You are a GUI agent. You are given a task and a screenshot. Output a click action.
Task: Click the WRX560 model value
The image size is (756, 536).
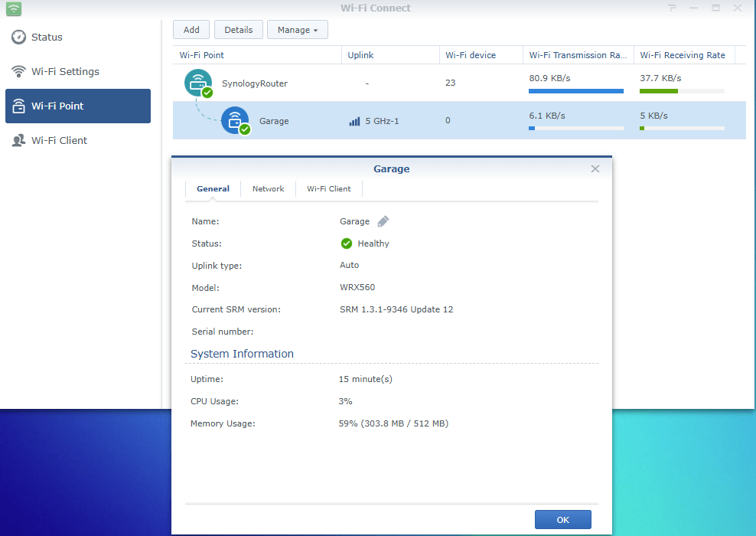click(x=357, y=287)
